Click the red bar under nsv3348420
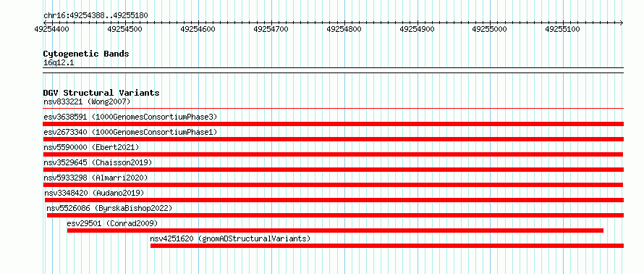Screen dimensions: 644x274 [334, 200]
